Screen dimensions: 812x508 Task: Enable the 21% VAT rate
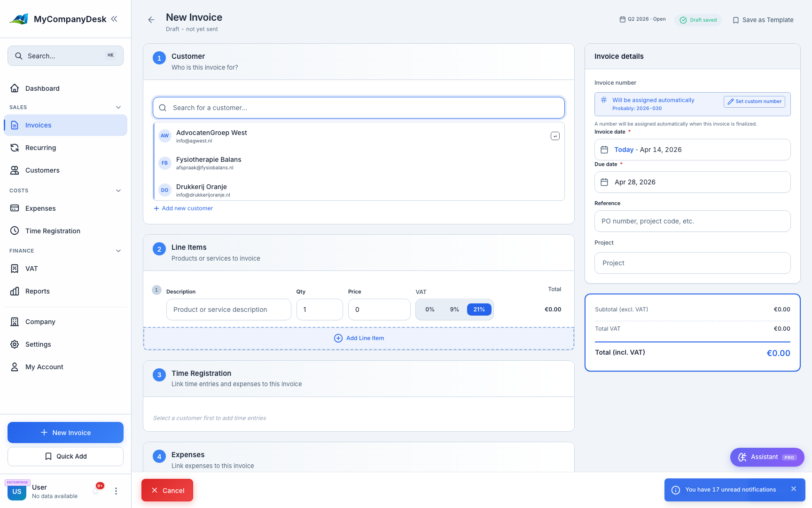coord(479,310)
